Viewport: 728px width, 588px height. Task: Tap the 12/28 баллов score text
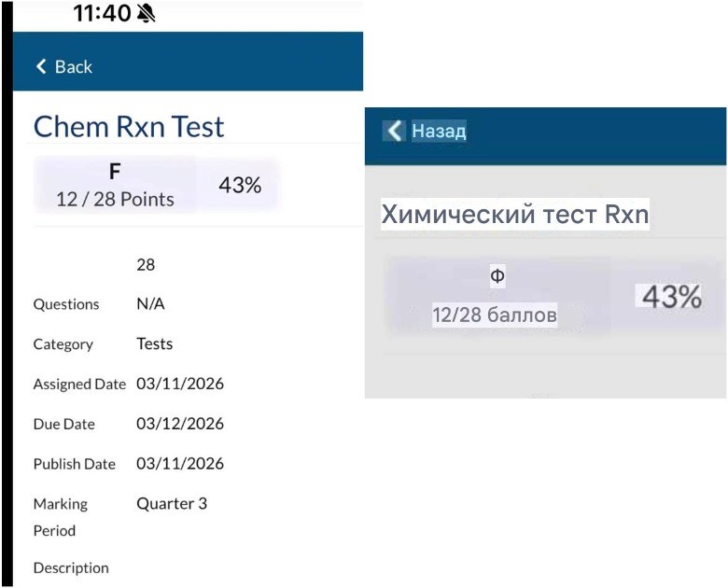tap(495, 315)
